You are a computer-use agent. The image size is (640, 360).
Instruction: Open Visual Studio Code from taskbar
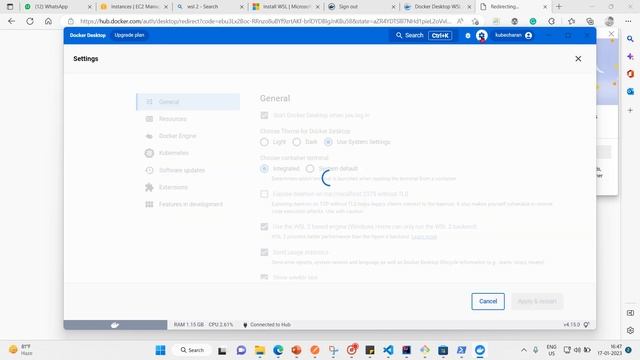388,350
